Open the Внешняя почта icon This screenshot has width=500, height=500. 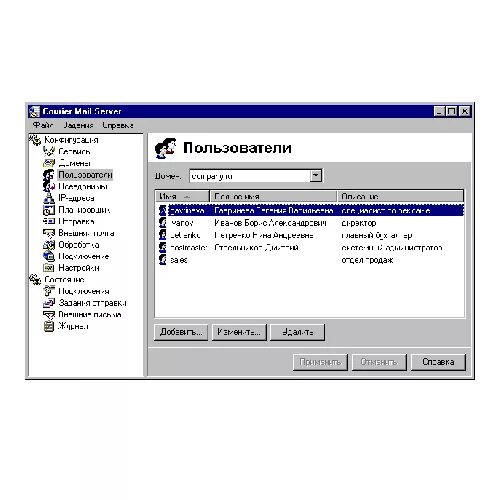click(49, 233)
